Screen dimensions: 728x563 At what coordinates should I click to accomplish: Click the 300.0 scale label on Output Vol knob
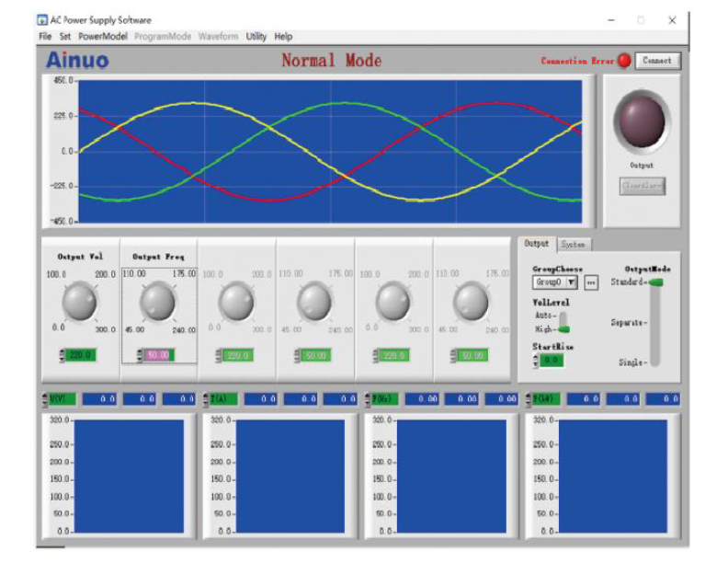(106, 329)
